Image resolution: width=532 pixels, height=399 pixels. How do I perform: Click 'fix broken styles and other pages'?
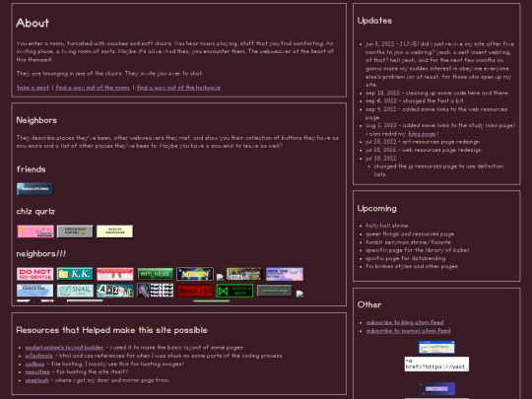[x=412, y=266]
